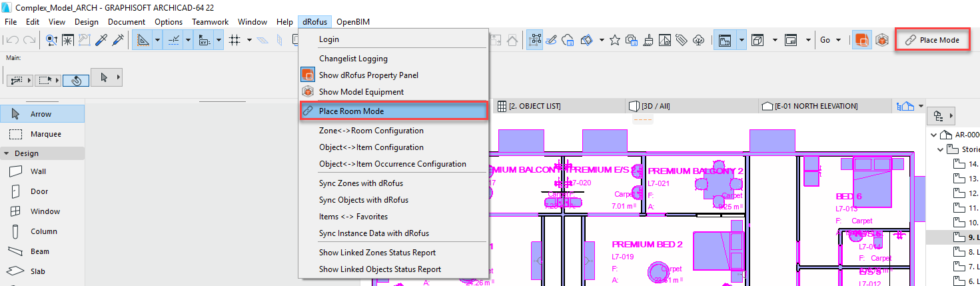Activate the Pick Up Parameters eyedropper

[x=102, y=40]
